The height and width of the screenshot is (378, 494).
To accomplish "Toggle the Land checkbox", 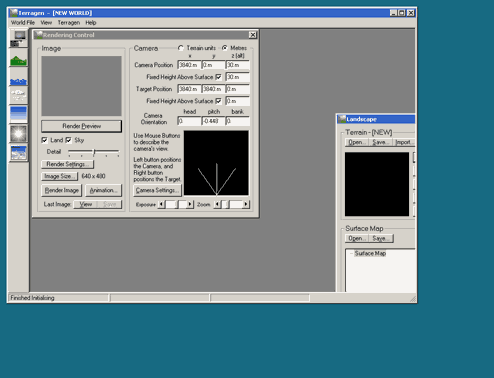I will pyautogui.click(x=44, y=140).
